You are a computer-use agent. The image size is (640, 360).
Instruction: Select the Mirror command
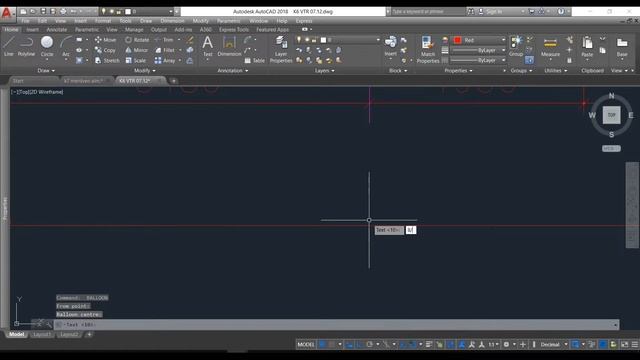(136, 50)
